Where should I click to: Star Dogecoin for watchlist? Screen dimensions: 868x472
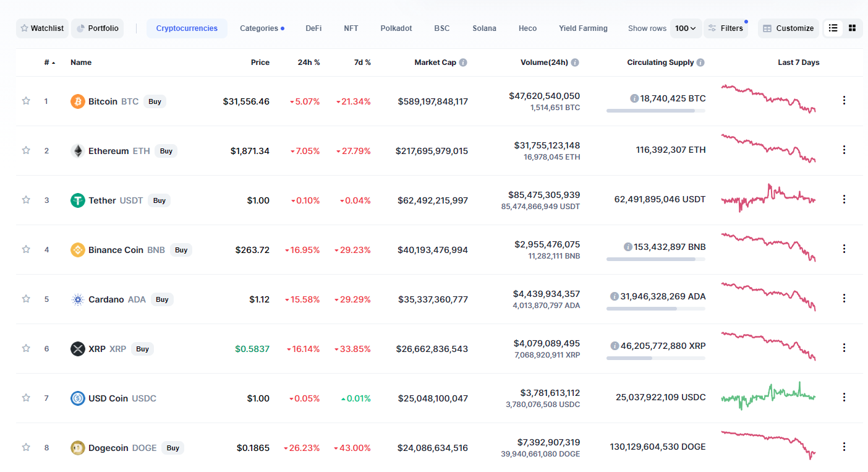point(26,447)
